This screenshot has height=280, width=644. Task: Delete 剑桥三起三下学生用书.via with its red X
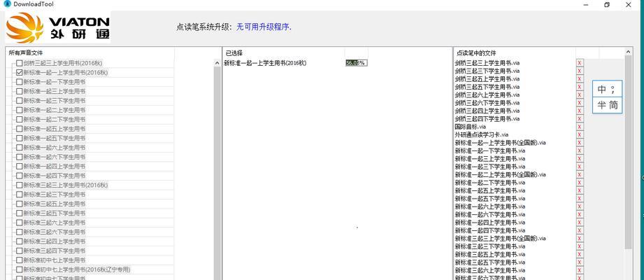(580, 71)
